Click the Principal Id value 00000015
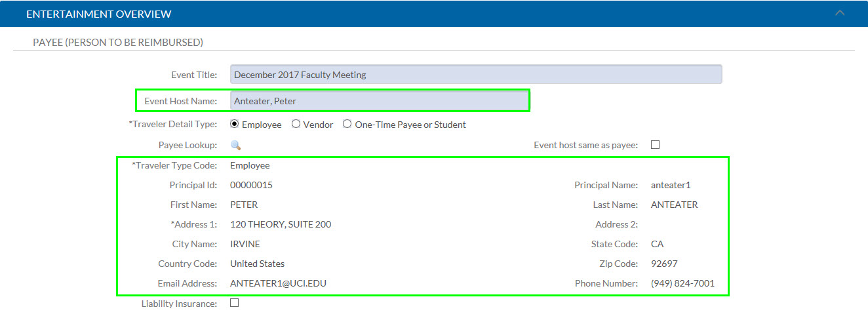This screenshot has height=320, width=868. coord(251,185)
